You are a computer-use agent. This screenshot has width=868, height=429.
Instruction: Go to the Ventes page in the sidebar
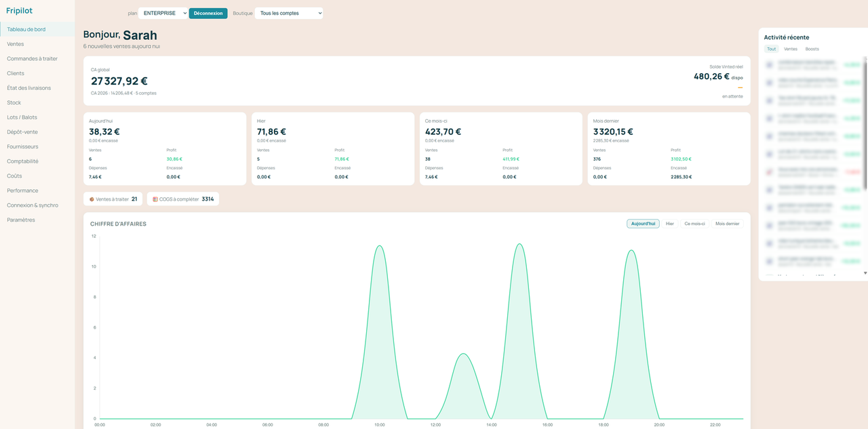click(x=37, y=44)
